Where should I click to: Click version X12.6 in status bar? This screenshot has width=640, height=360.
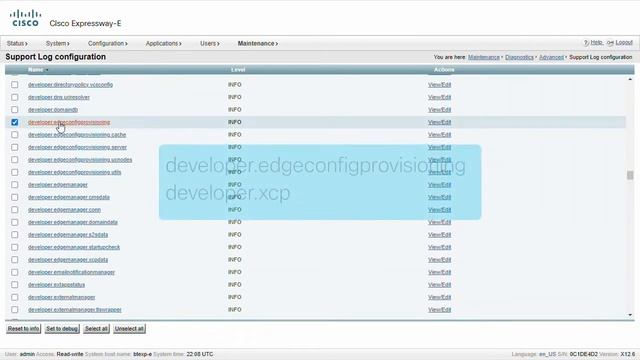tap(628, 354)
